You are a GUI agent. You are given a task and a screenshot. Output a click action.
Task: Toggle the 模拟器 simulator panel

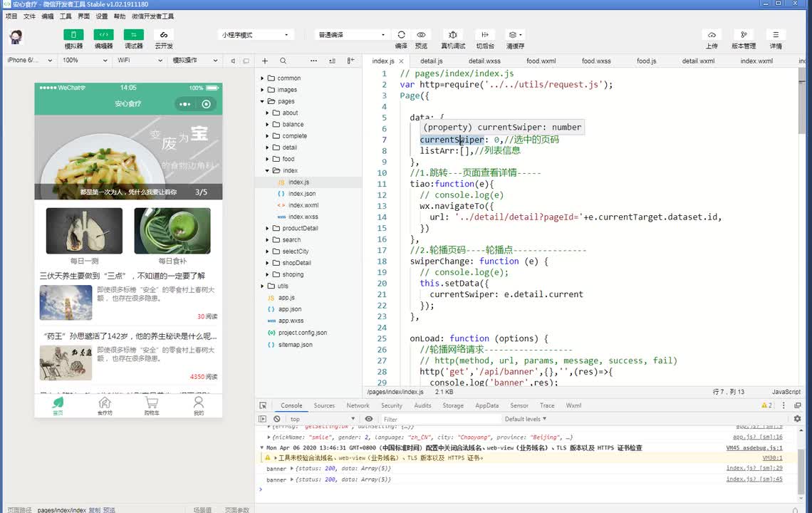coord(73,35)
